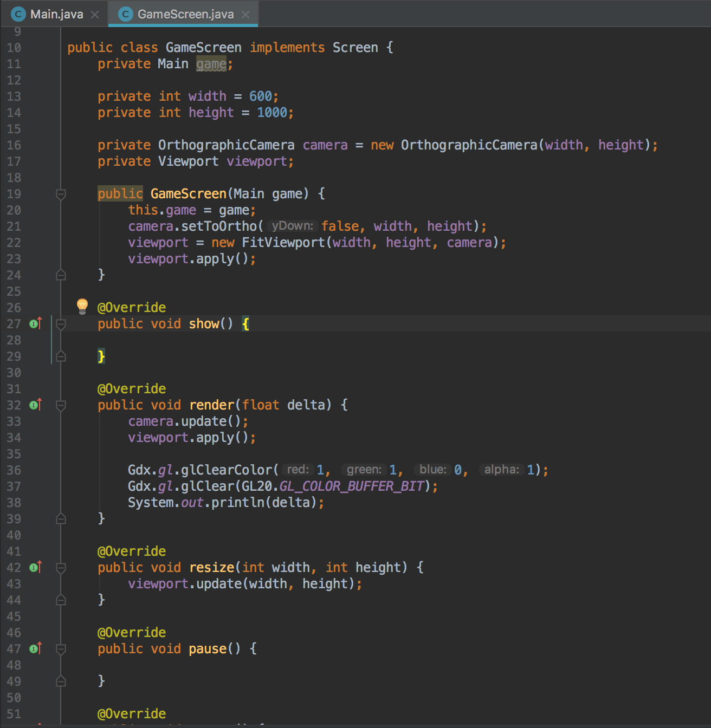This screenshot has width=711, height=728.
Task: Click the 'show' method name
Action: (204, 324)
